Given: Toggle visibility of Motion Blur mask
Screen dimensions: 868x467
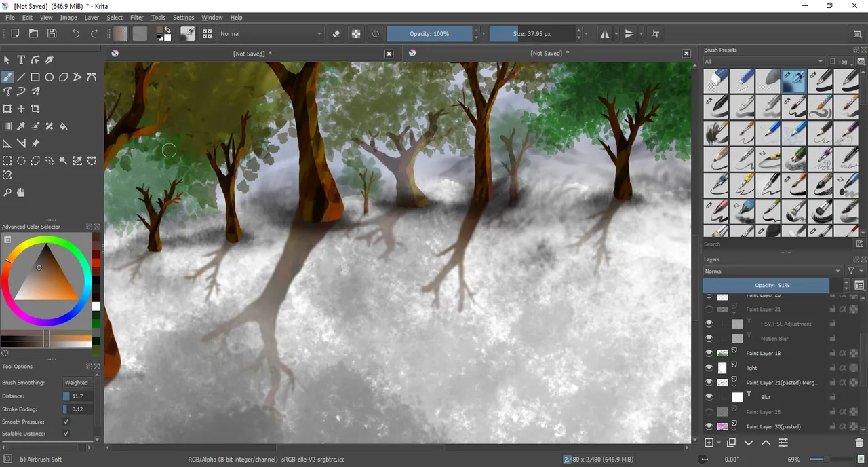Looking at the screenshot, I should coord(709,338).
